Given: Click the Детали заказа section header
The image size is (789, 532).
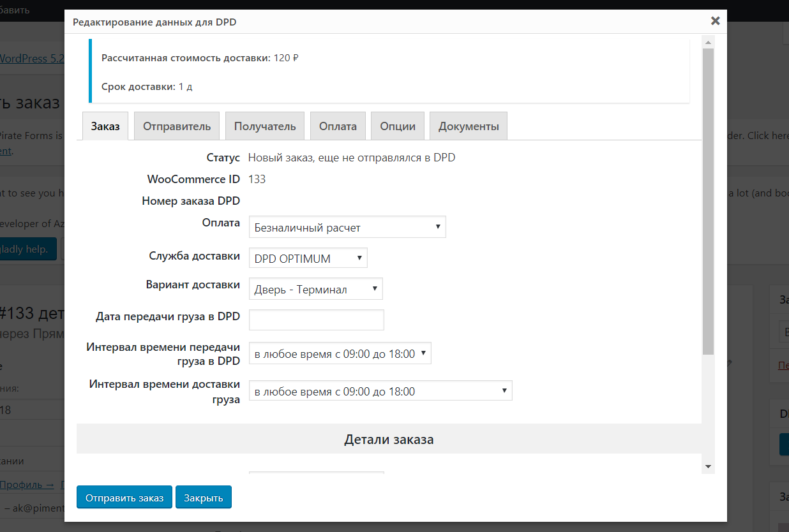Looking at the screenshot, I should tap(389, 440).
